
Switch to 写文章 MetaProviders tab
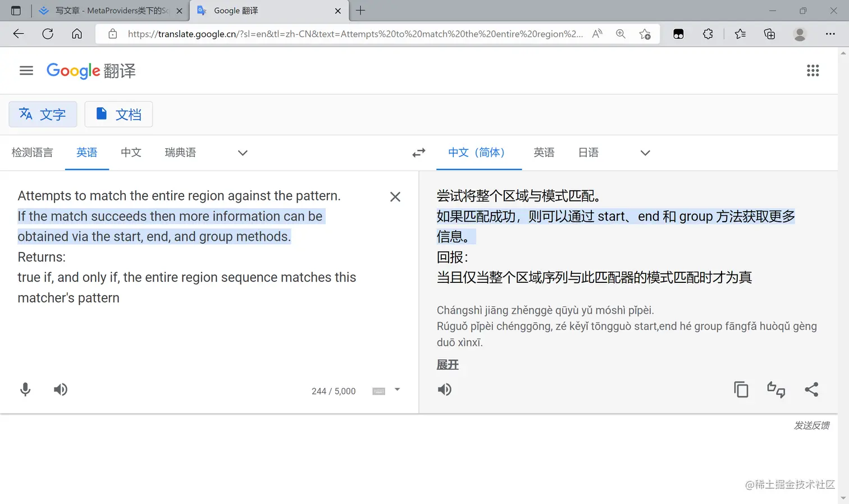coord(105,11)
